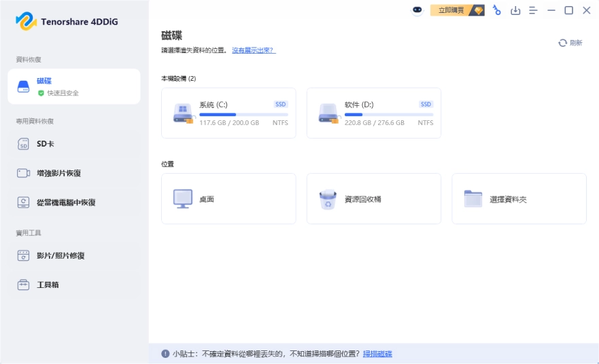Viewport: 599px width, 364px height.
Task: Select 磁碟 in the sidebar
Action: coord(74,87)
